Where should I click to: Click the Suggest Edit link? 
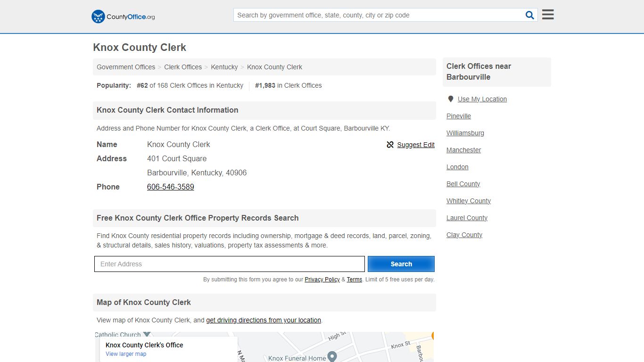coord(416,145)
